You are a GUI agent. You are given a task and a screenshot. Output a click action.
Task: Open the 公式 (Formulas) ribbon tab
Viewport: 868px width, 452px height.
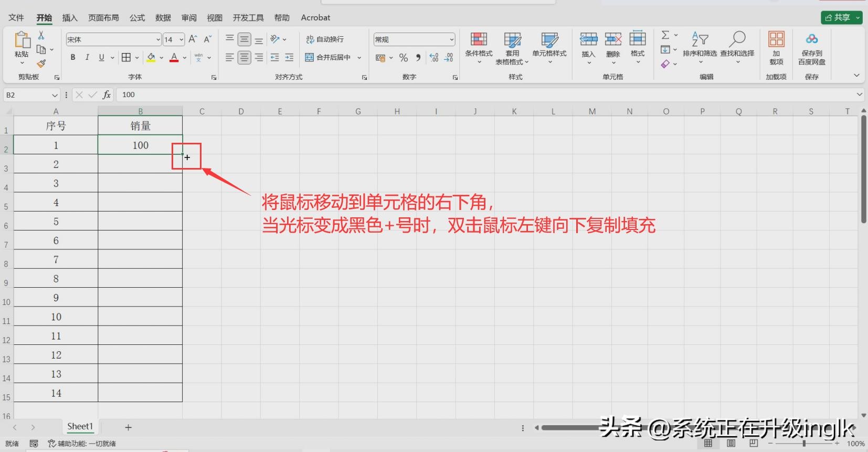coord(137,18)
